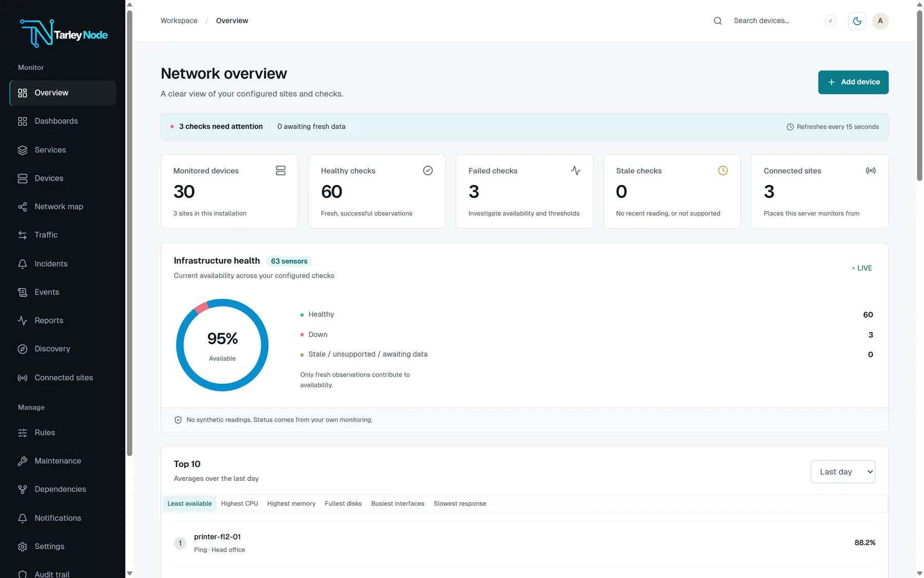Switch to Busiest interfaces tab
Image resolution: width=924 pixels, height=578 pixels.
[x=398, y=504]
